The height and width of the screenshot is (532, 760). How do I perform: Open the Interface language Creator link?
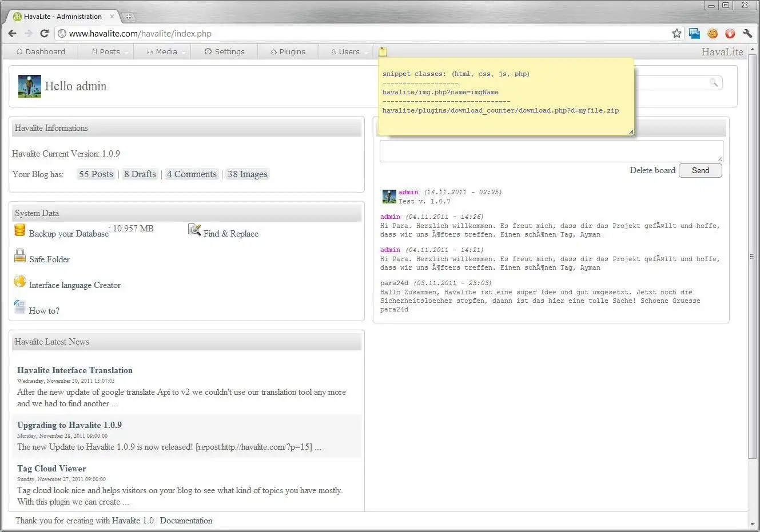click(75, 285)
